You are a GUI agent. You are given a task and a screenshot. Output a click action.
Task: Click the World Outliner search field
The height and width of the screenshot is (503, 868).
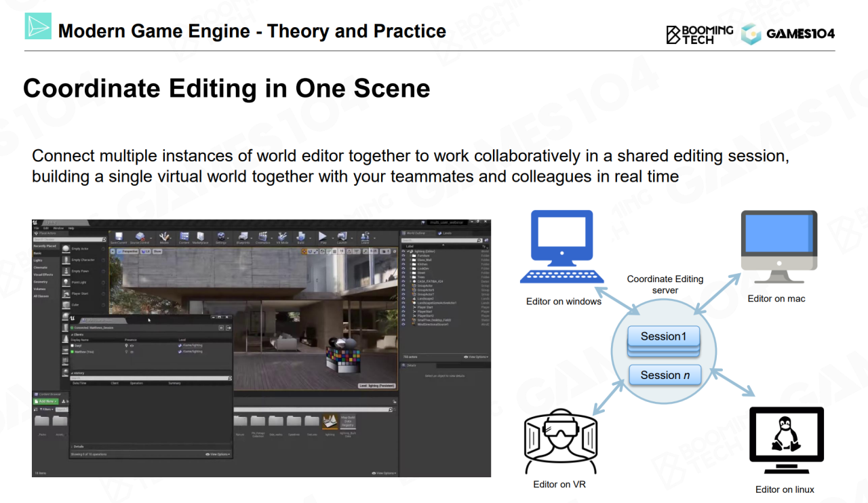(x=441, y=239)
